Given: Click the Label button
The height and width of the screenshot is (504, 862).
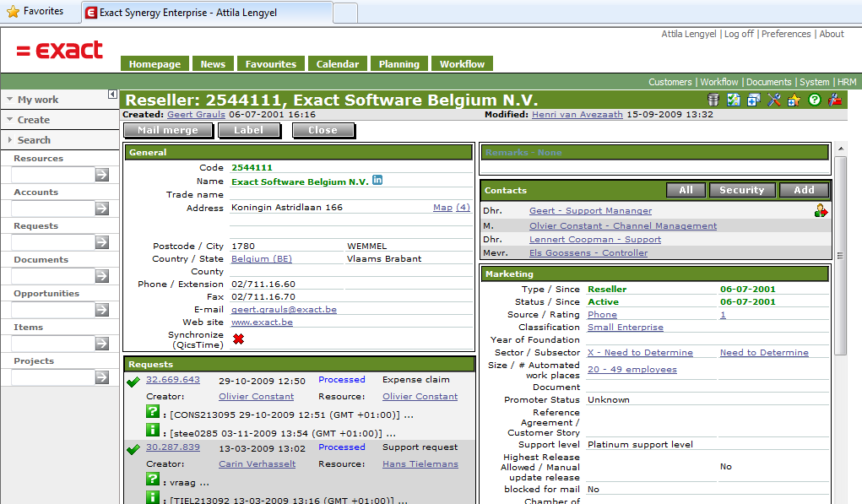Looking at the screenshot, I should point(248,130).
